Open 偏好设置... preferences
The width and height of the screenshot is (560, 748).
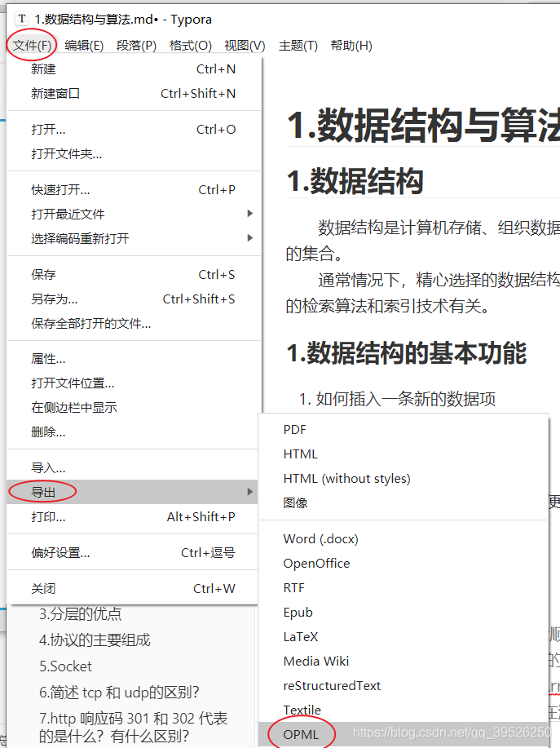coord(133,553)
